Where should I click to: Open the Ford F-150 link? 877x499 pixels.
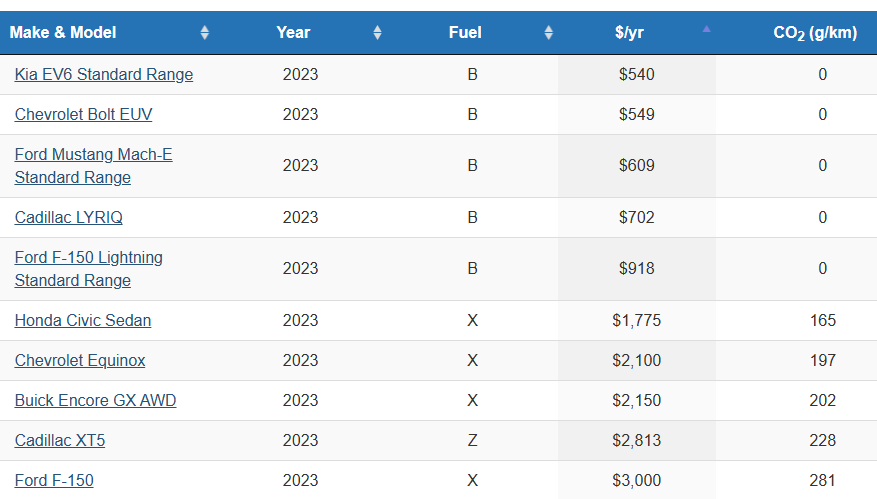point(54,480)
